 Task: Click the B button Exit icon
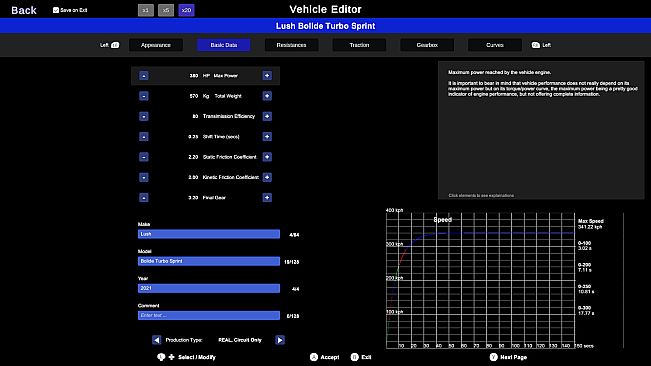point(355,357)
